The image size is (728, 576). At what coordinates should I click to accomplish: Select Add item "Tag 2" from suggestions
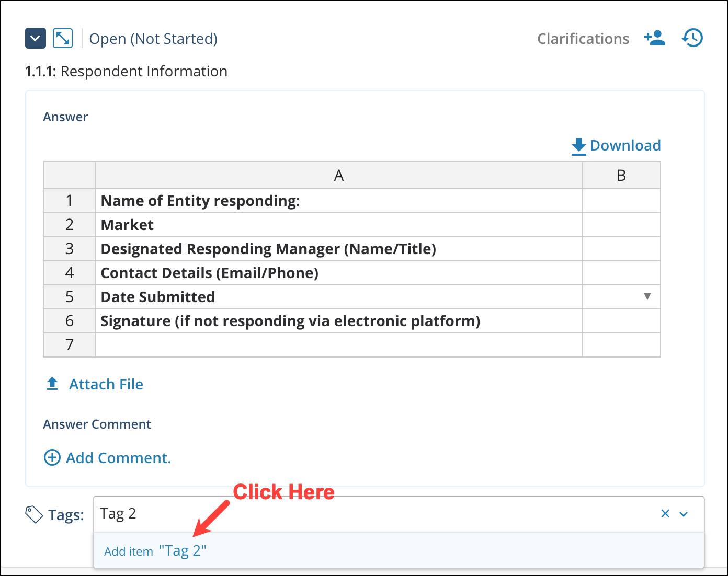(x=155, y=550)
